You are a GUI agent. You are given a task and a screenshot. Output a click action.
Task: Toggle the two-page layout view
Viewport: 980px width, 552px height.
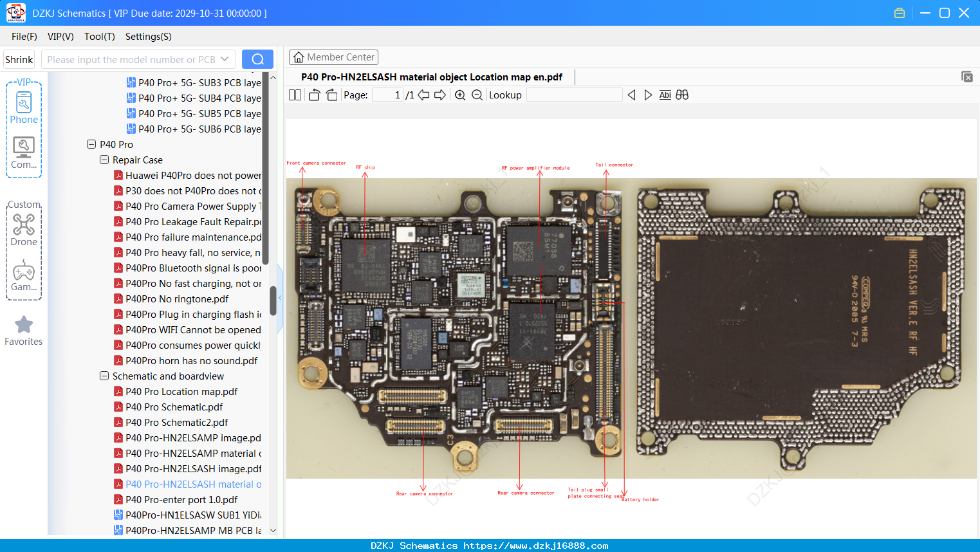tap(295, 95)
